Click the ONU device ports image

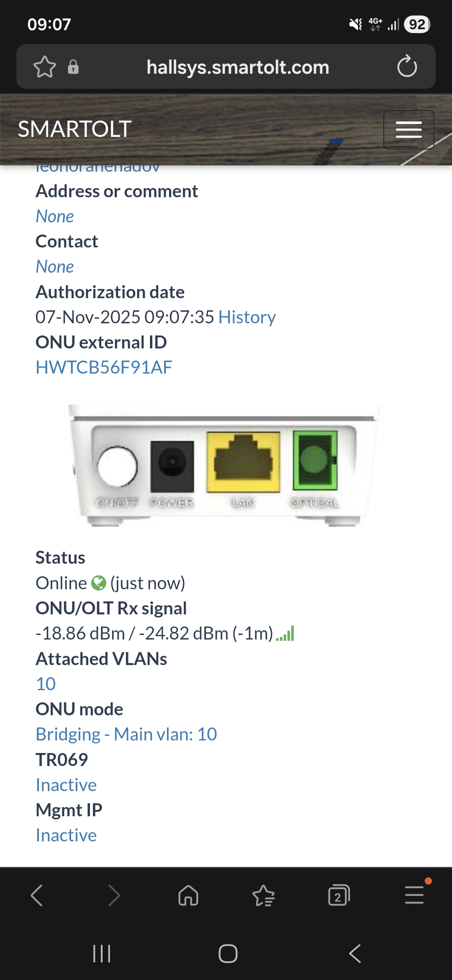(x=226, y=466)
